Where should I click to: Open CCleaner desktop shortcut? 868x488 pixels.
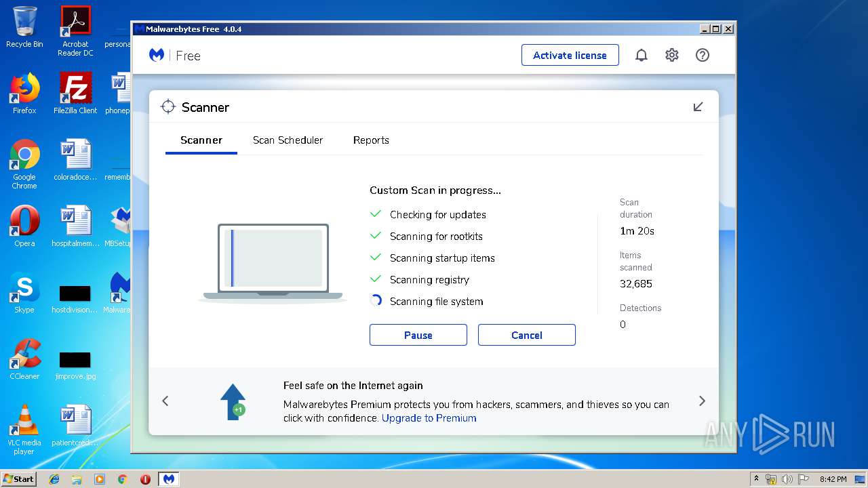coord(24,359)
